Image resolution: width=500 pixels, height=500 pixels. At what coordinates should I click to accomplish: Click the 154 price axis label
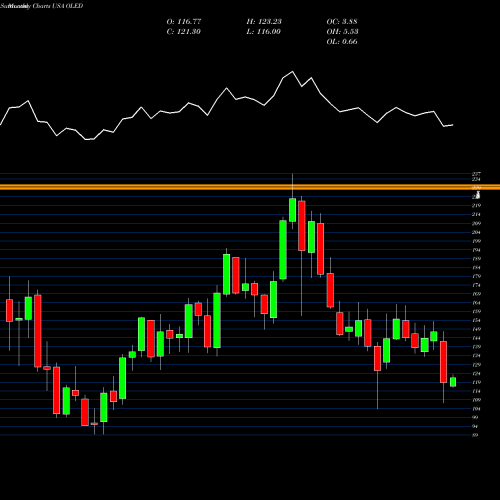[476, 321]
